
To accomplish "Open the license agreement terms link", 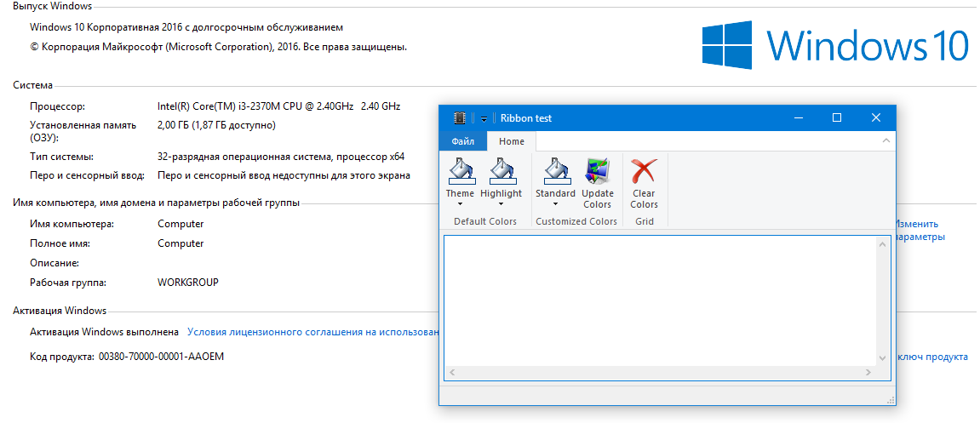I will pos(312,332).
